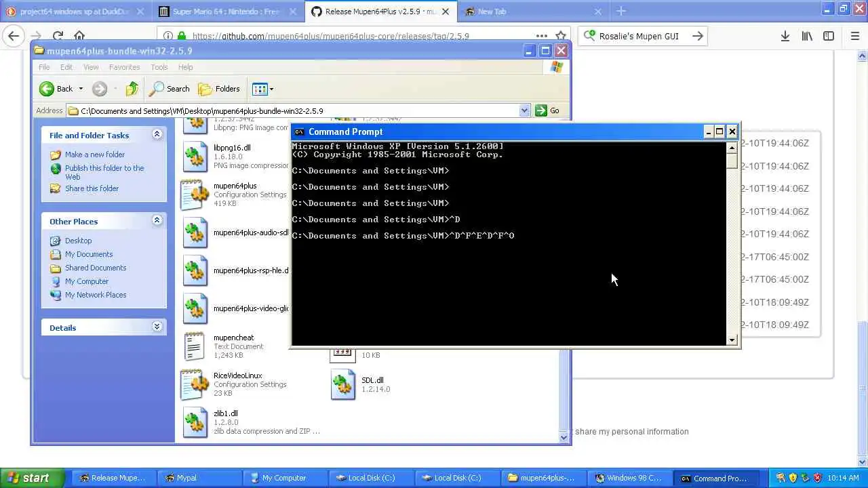Viewport: 868px width, 488px height.
Task: Click the Command Prompt scroll down arrow
Action: point(732,340)
